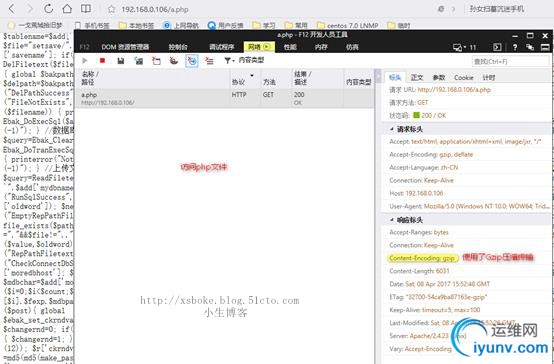Collapse details pane with side arrow
The image size is (554, 364).
tap(378, 76)
